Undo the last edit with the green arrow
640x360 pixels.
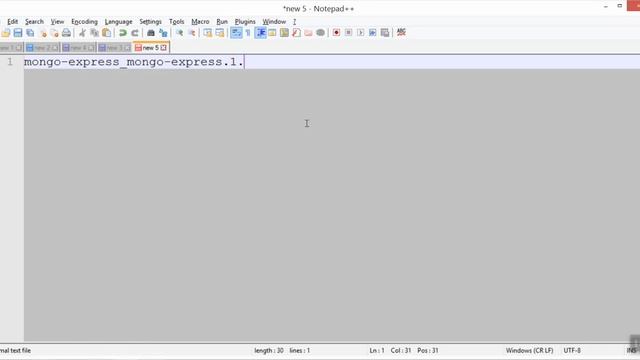122,33
